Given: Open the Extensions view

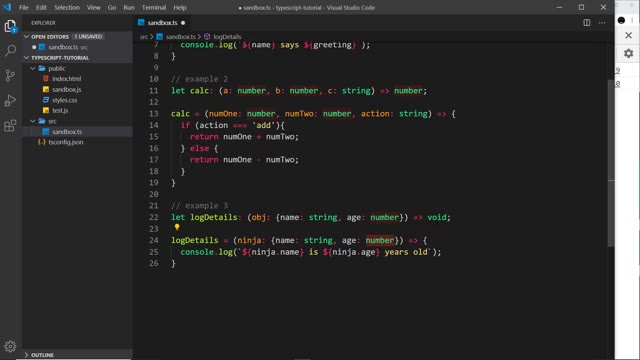Looking at the screenshot, I should coord(10,125).
